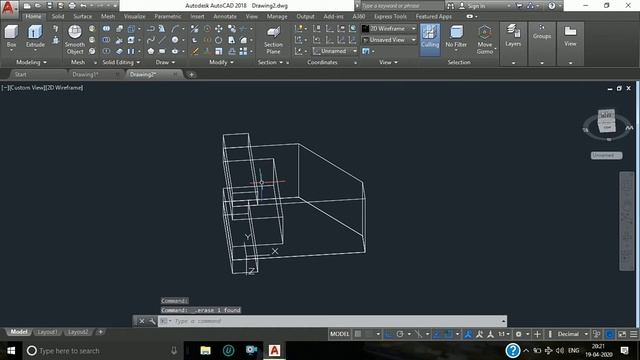
Task: Select the Move Gizmo tool
Action: point(484,40)
